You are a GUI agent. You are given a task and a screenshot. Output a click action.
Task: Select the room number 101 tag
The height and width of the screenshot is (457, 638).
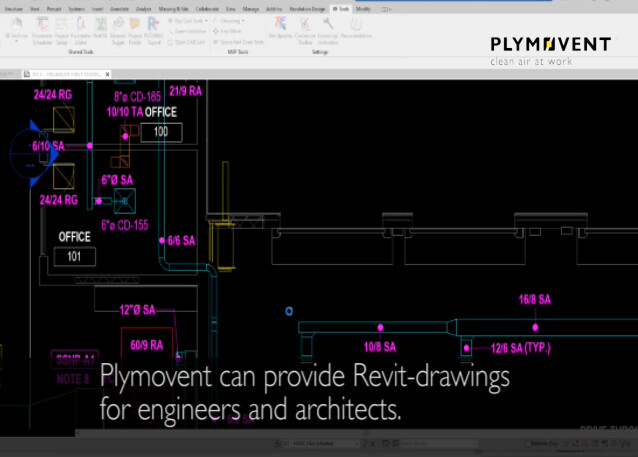click(74, 257)
